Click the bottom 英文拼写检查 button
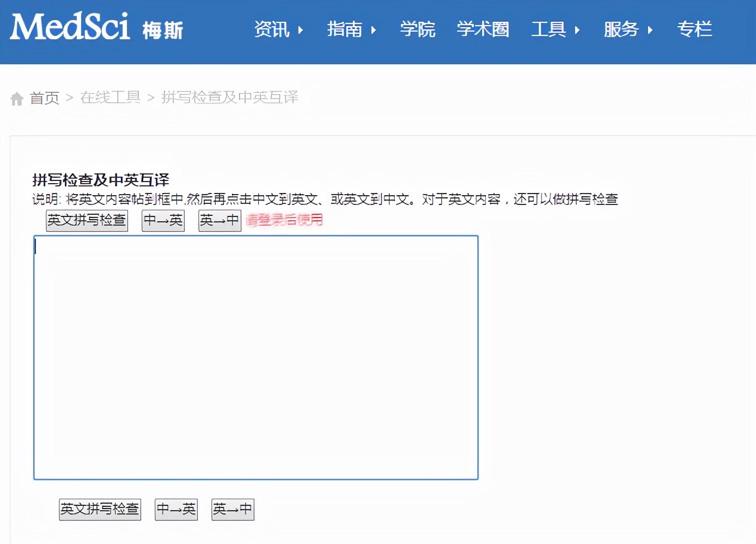Image resolution: width=756 pixels, height=544 pixels. coord(100,509)
